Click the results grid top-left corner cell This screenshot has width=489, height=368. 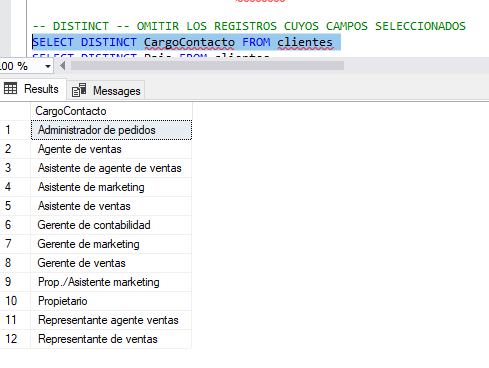click(x=15, y=111)
